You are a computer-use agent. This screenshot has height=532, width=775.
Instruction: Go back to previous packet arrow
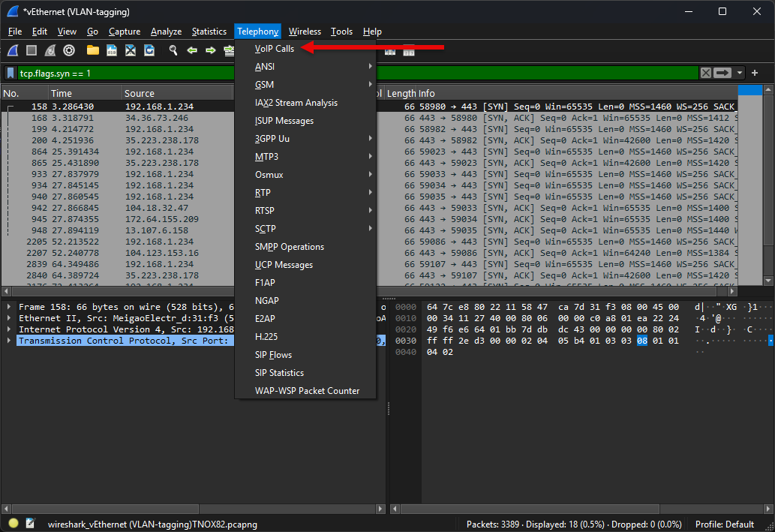[192, 50]
